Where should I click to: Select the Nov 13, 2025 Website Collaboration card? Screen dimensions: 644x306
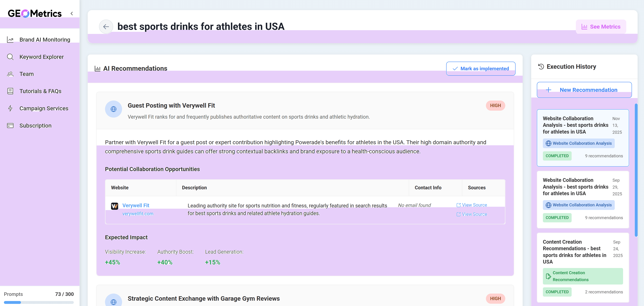(x=583, y=138)
